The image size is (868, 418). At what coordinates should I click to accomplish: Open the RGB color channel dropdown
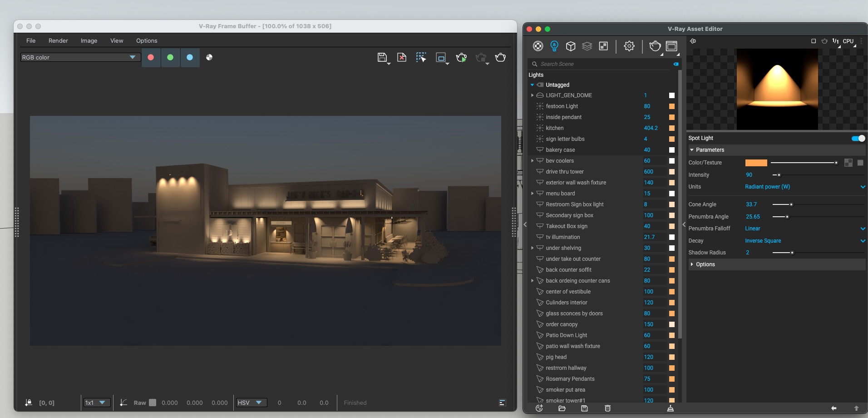coord(80,58)
